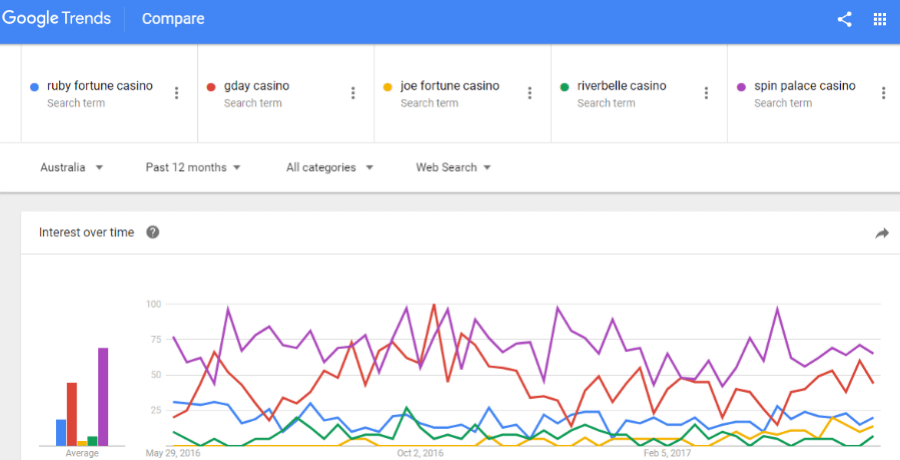Open more options for riverbelle casino
The height and width of the screenshot is (460, 900).
pos(707,92)
